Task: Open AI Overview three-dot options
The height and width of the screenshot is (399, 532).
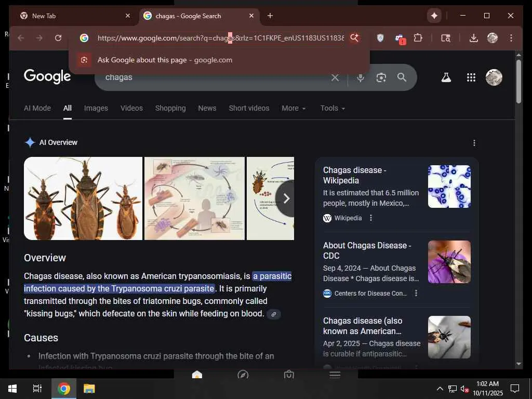Action: (474, 143)
